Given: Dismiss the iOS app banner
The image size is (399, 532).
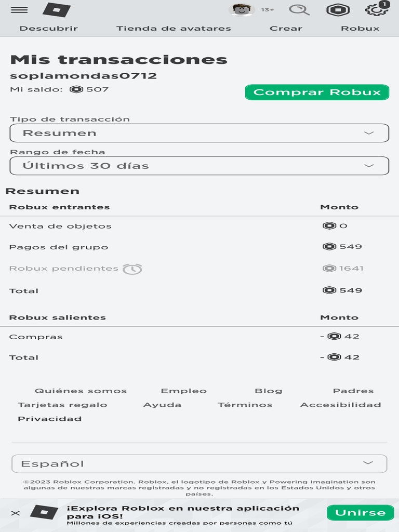Looking at the screenshot, I should click(16, 513).
